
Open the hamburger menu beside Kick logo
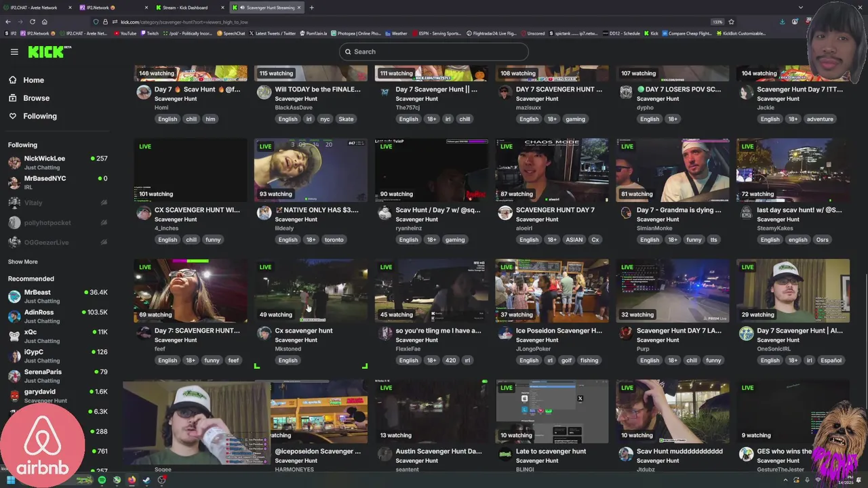pos(14,52)
